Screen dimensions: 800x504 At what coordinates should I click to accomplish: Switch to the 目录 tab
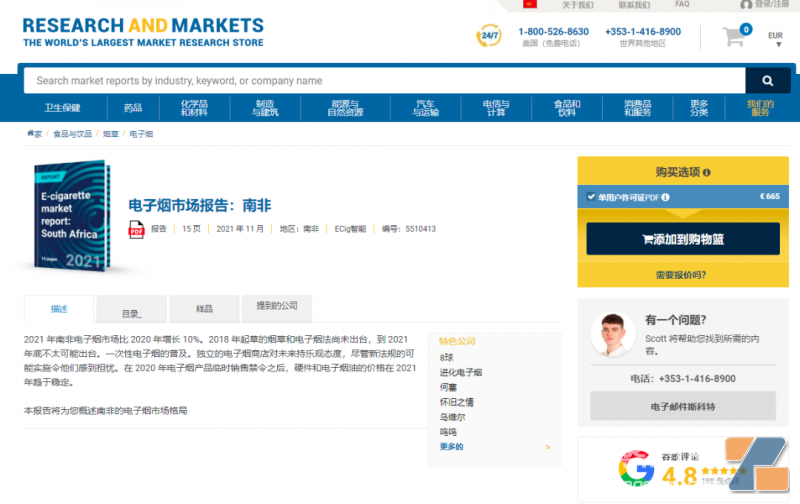(132, 309)
